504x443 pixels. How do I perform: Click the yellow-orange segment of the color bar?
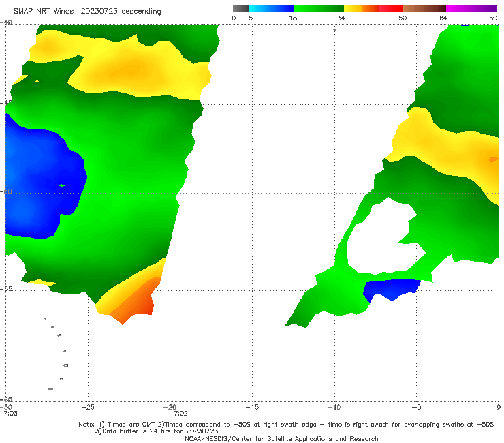pyautogui.click(x=362, y=8)
